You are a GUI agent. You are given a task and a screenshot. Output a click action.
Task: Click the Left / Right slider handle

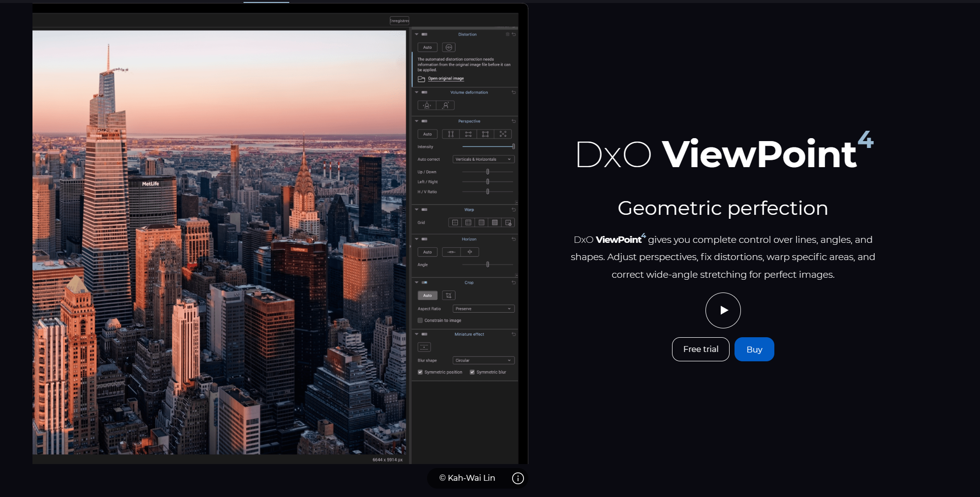(488, 182)
